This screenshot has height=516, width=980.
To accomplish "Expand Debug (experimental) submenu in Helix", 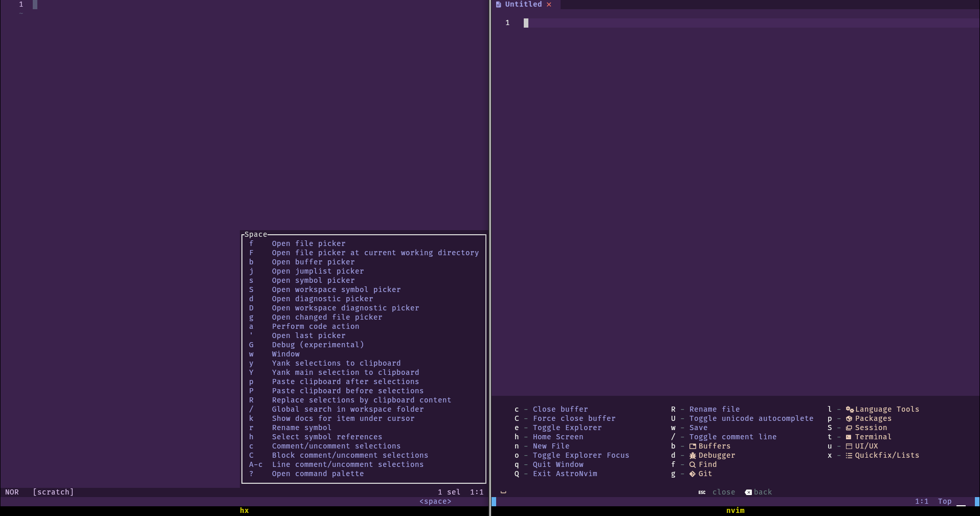I will click(x=318, y=345).
